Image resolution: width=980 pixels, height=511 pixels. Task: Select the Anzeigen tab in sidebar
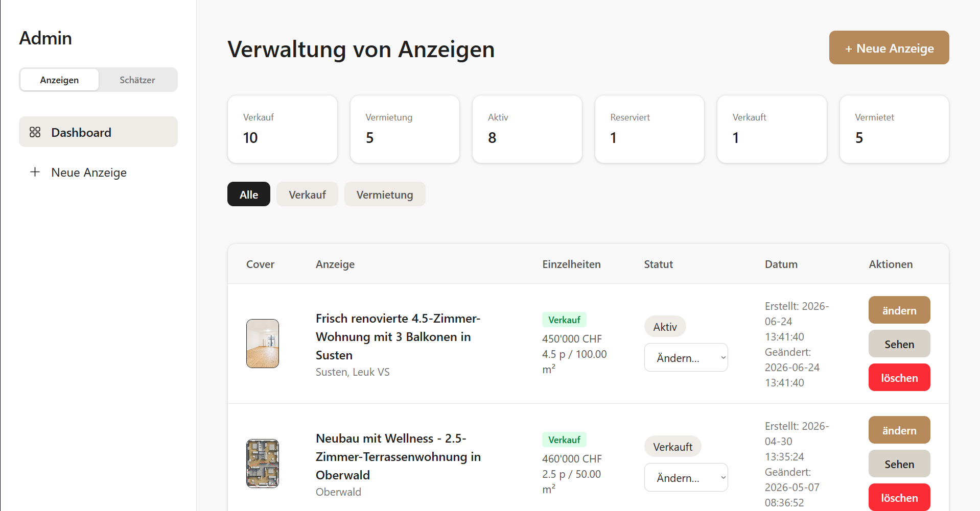point(59,80)
